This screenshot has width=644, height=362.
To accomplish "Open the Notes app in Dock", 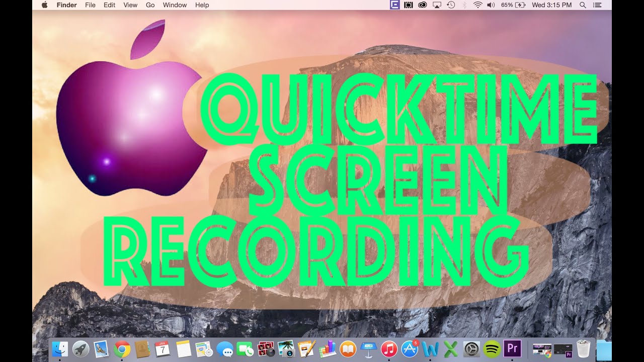I will tap(184, 348).
